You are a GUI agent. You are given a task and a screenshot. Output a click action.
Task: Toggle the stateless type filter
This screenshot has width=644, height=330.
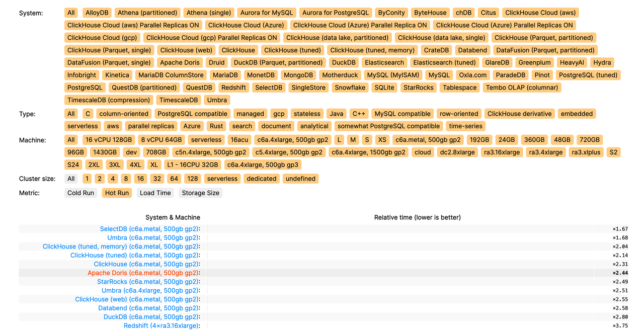[x=307, y=114]
